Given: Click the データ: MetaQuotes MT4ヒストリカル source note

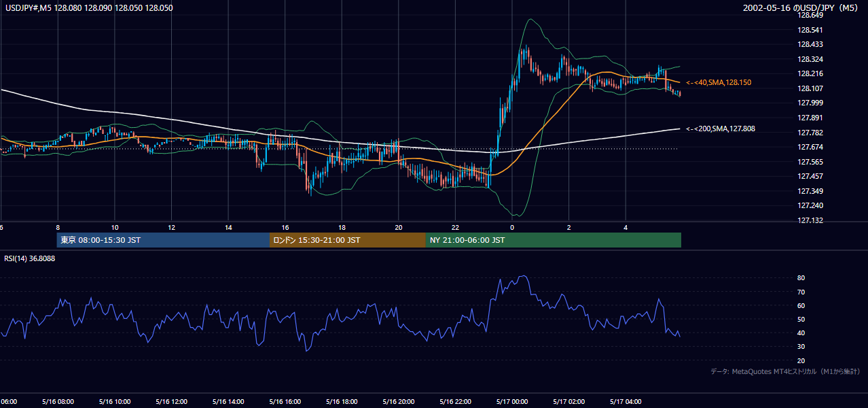Looking at the screenshot, I should pos(785,372).
